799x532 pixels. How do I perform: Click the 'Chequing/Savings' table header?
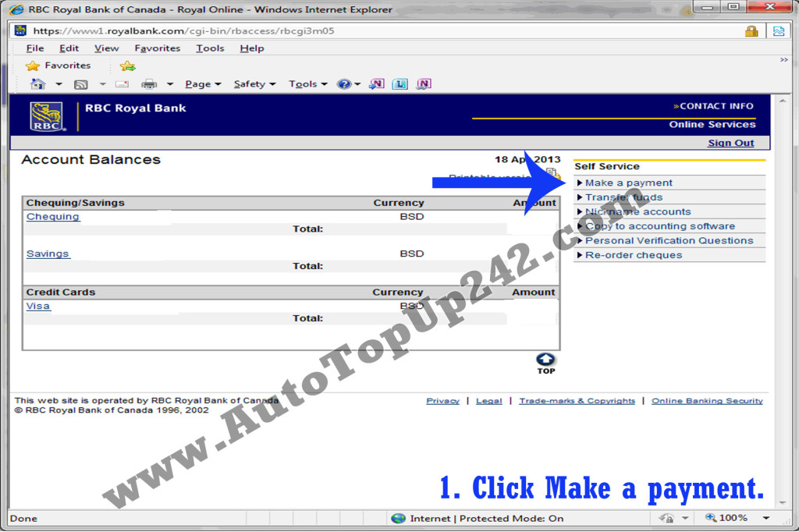click(76, 203)
